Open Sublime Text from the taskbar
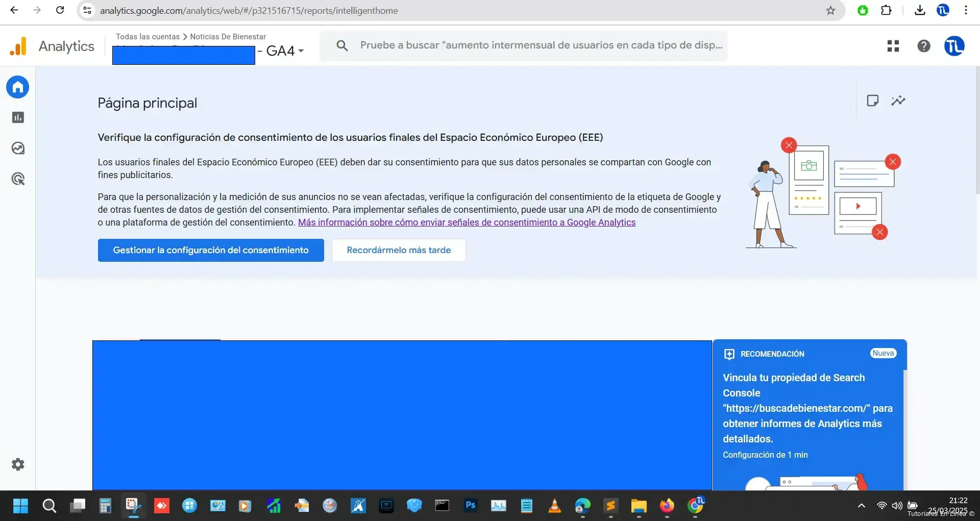The image size is (980, 521). pos(610,506)
